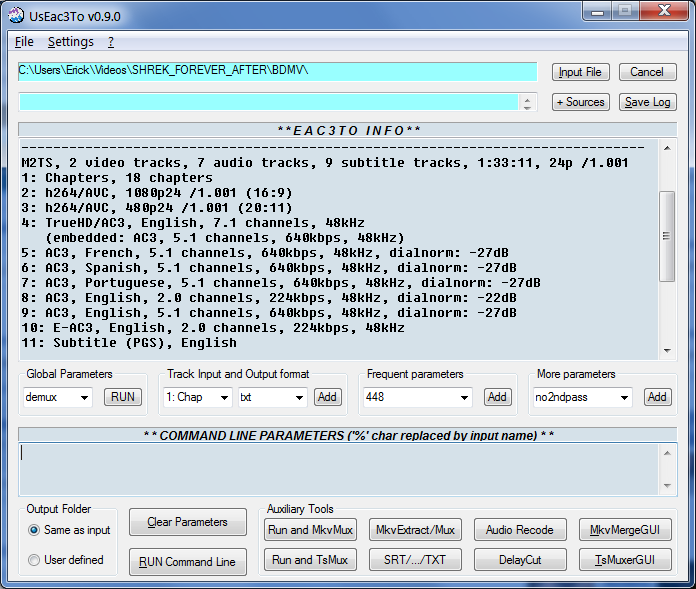The image size is (696, 589).
Task: Click the Clear Parameters button
Action: click(x=188, y=522)
